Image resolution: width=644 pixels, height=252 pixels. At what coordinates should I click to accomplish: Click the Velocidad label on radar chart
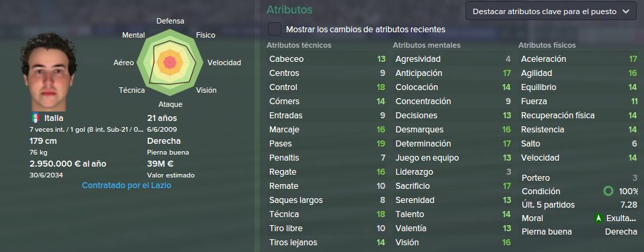(x=224, y=63)
